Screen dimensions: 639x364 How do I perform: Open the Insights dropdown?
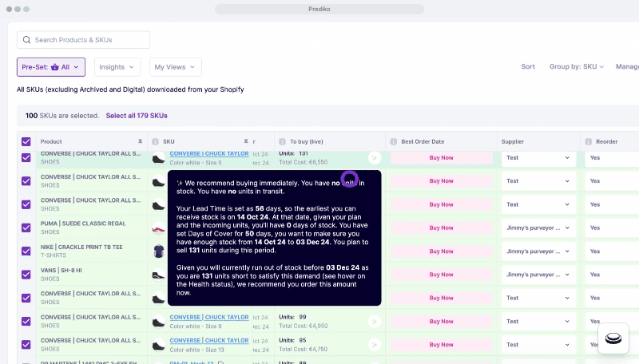point(117,67)
